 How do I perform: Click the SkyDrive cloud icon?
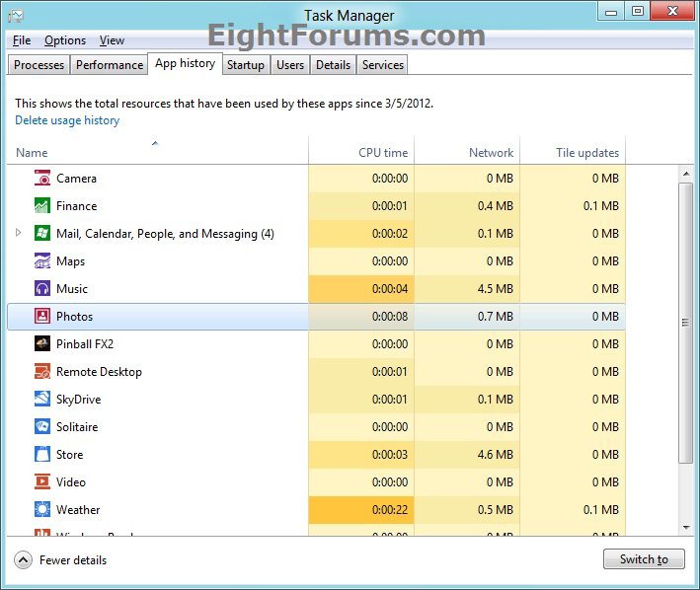click(x=42, y=400)
